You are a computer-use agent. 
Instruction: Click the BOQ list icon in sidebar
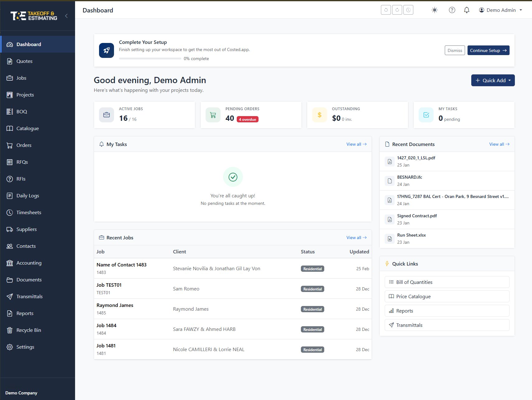tap(10, 112)
